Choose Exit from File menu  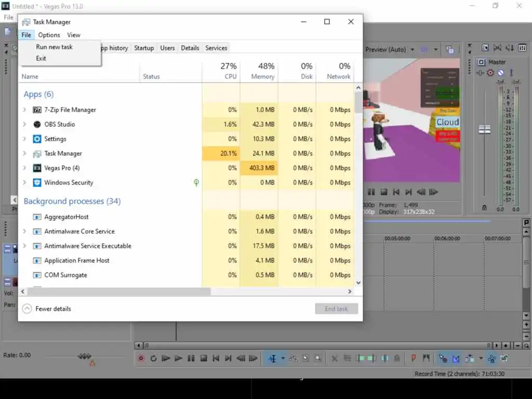tap(41, 58)
